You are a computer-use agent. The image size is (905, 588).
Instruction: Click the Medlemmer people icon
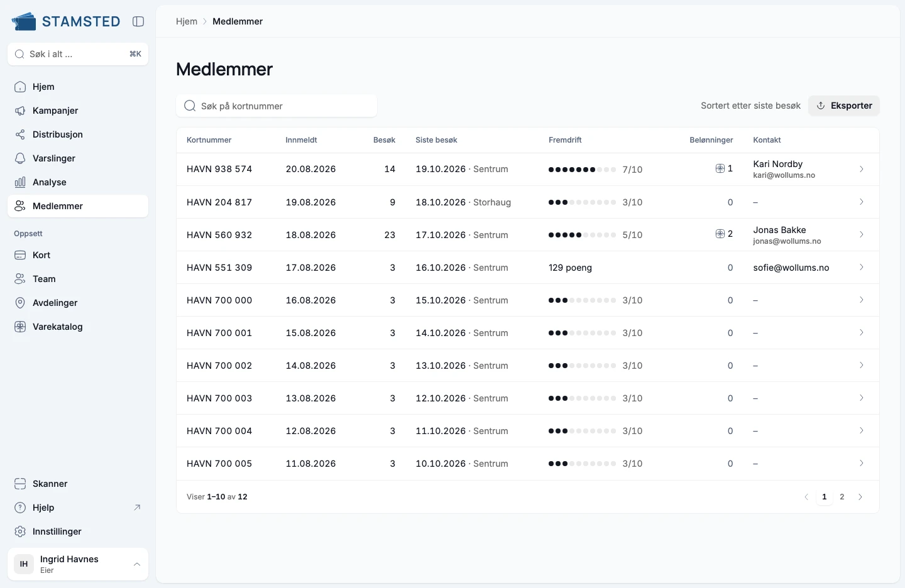(20, 206)
